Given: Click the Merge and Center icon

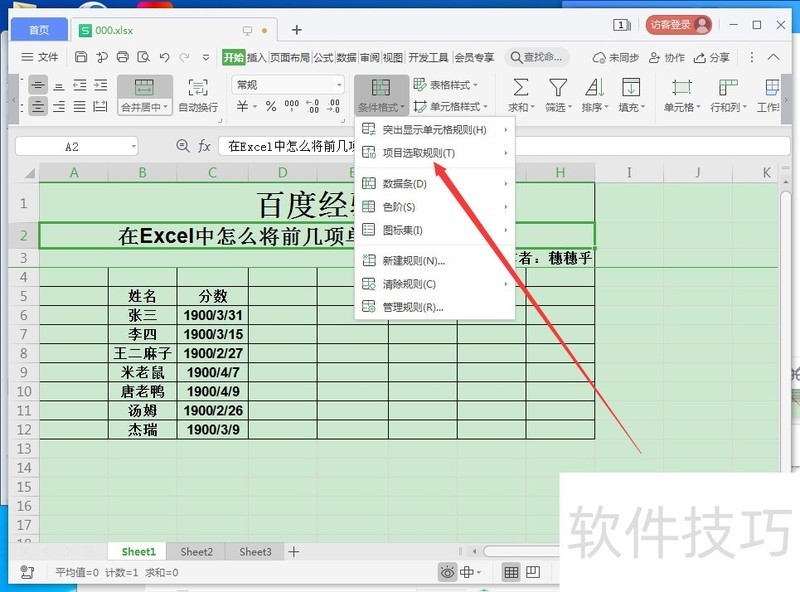Looking at the screenshot, I should (144, 87).
